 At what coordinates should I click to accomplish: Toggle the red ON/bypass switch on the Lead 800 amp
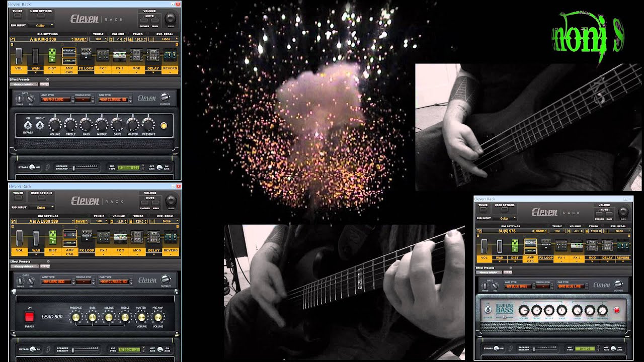point(30,316)
